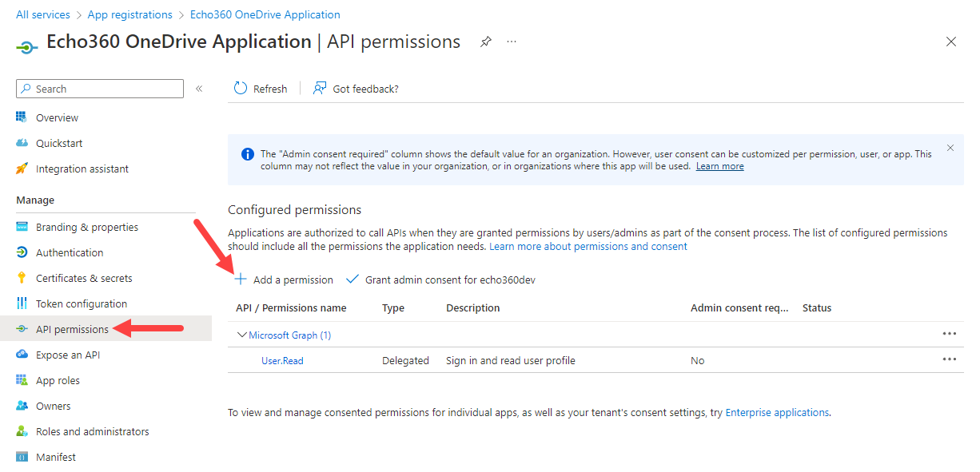Open the title bar more options ellipsis

512,42
